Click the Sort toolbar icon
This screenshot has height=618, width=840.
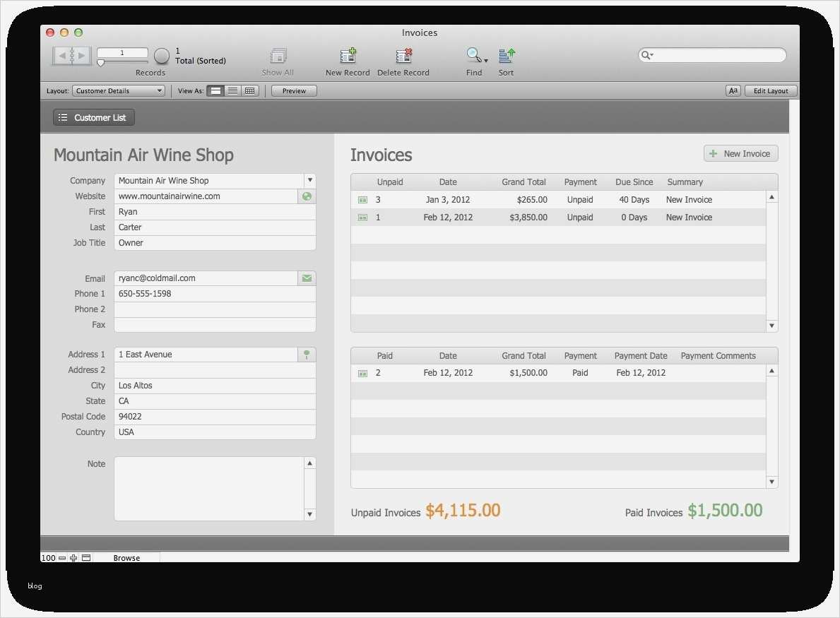click(x=507, y=55)
